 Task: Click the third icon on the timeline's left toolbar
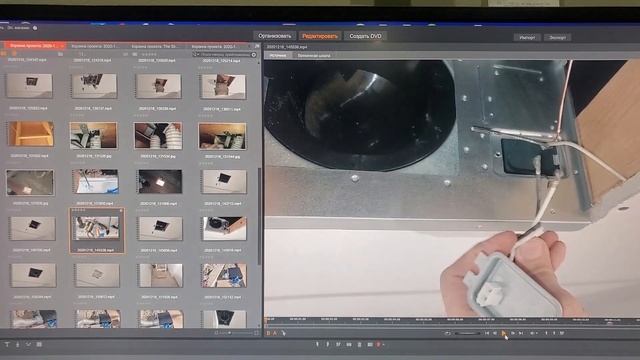click(x=28, y=345)
